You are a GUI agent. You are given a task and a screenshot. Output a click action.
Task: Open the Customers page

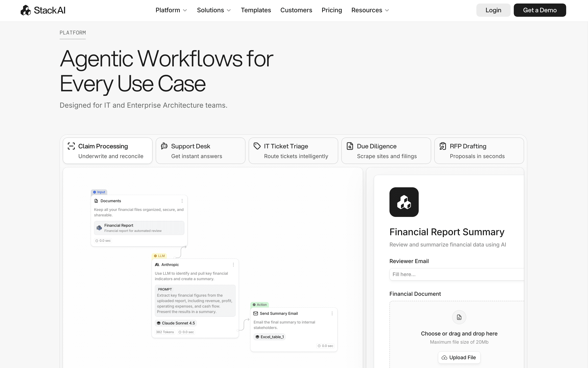point(296,10)
